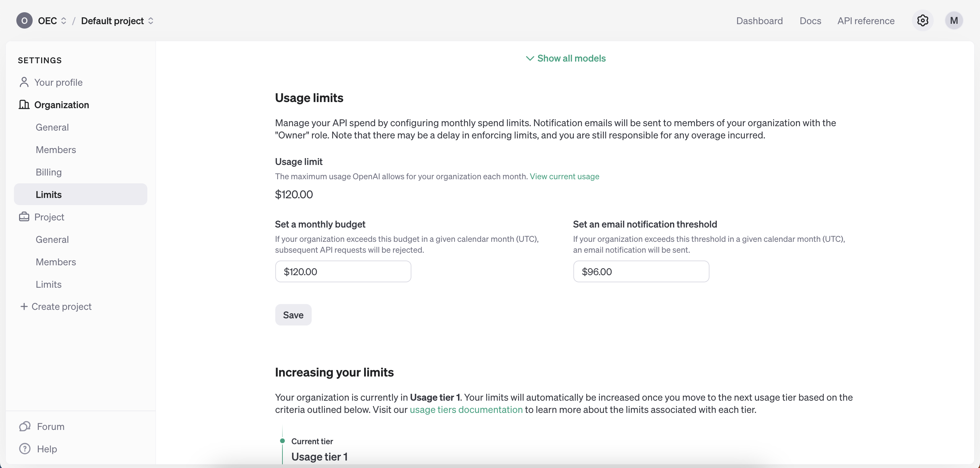Click the Forum chat bubble icon
980x468 pixels.
point(25,426)
